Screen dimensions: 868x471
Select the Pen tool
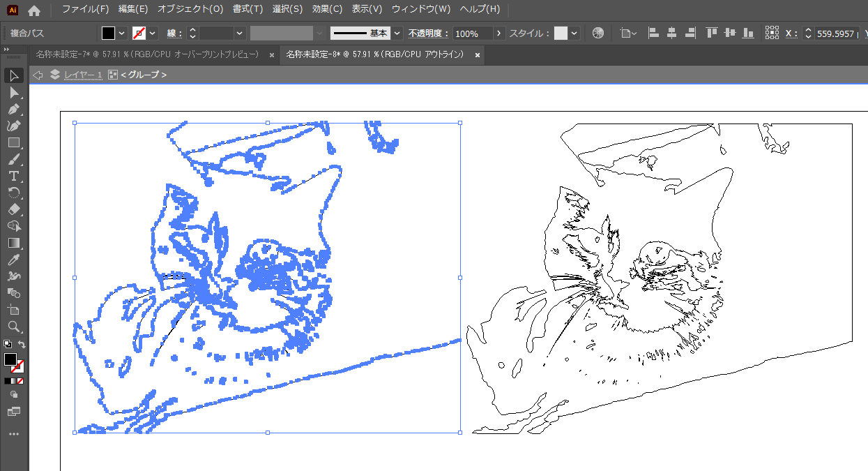[13, 109]
